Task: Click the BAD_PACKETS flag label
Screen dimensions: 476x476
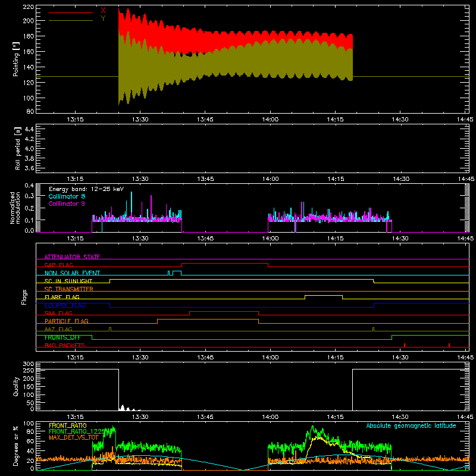Action: click(x=65, y=345)
